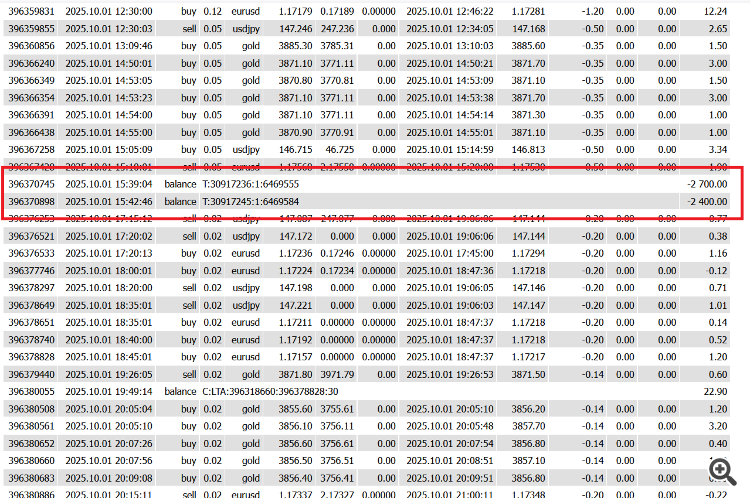Viewport: 750px width, 498px height.
Task: Click open time 2025.10.01 15:42:46
Action: point(109,201)
